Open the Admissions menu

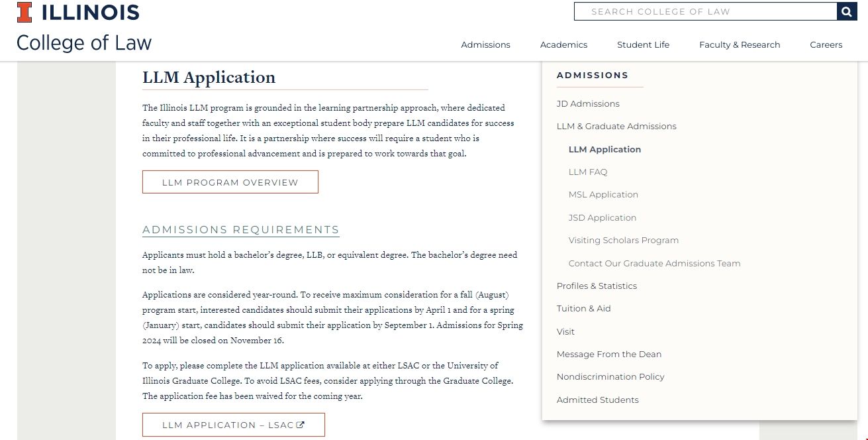(x=485, y=44)
